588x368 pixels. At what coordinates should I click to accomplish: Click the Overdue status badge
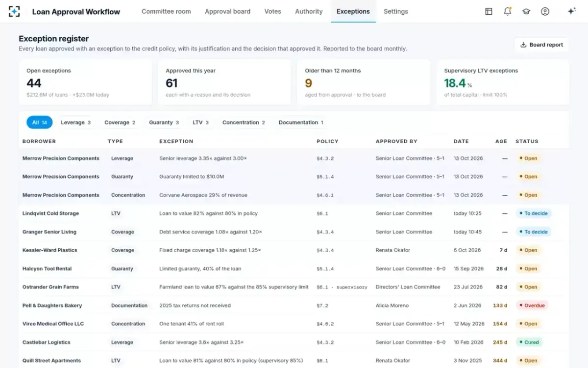coord(532,305)
